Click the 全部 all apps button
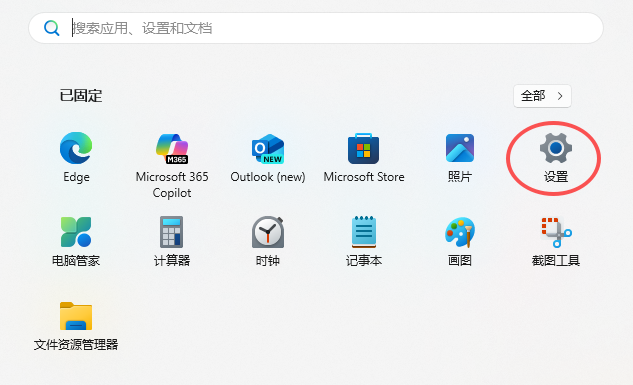Viewport: 633px width, 385px height. tap(542, 96)
